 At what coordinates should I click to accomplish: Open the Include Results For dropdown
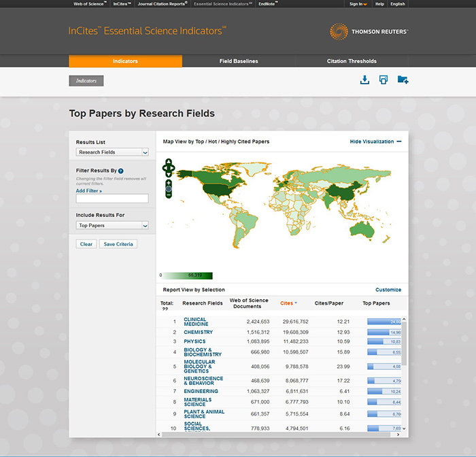(x=112, y=225)
